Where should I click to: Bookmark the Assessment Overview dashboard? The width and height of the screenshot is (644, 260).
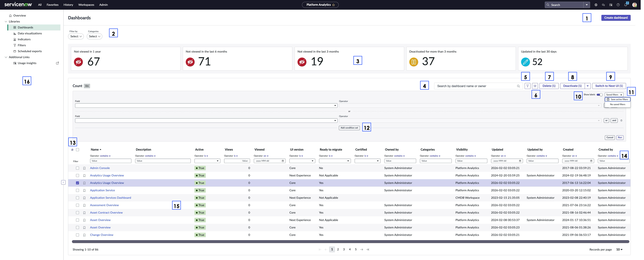[x=84, y=205]
